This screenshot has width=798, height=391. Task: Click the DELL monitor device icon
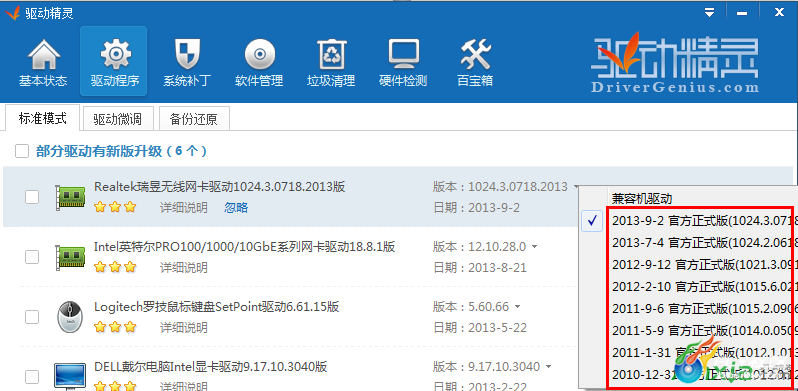tap(70, 376)
